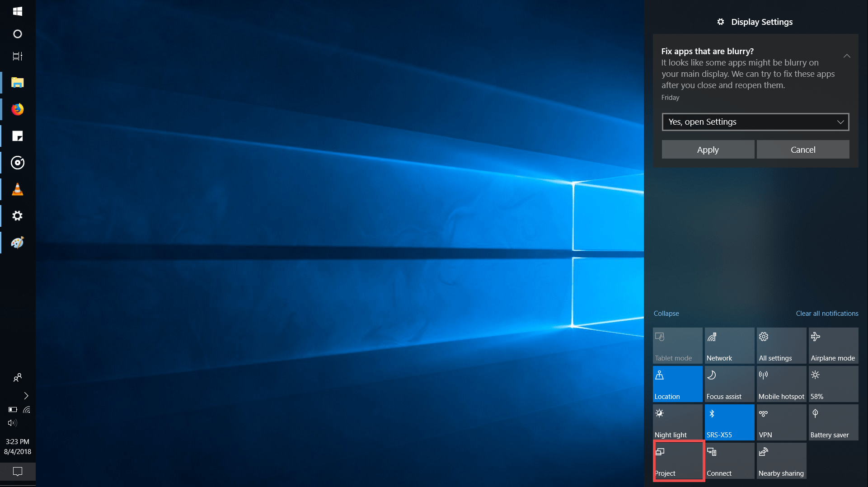This screenshot has width=868, height=487.
Task: Open the 'Yes, open Settings' dropdown
Action: tap(755, 122)
